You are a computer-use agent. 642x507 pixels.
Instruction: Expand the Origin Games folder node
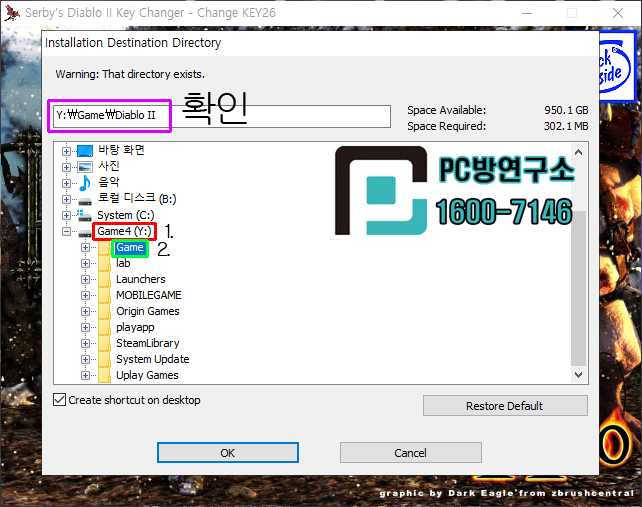point(85,311)
